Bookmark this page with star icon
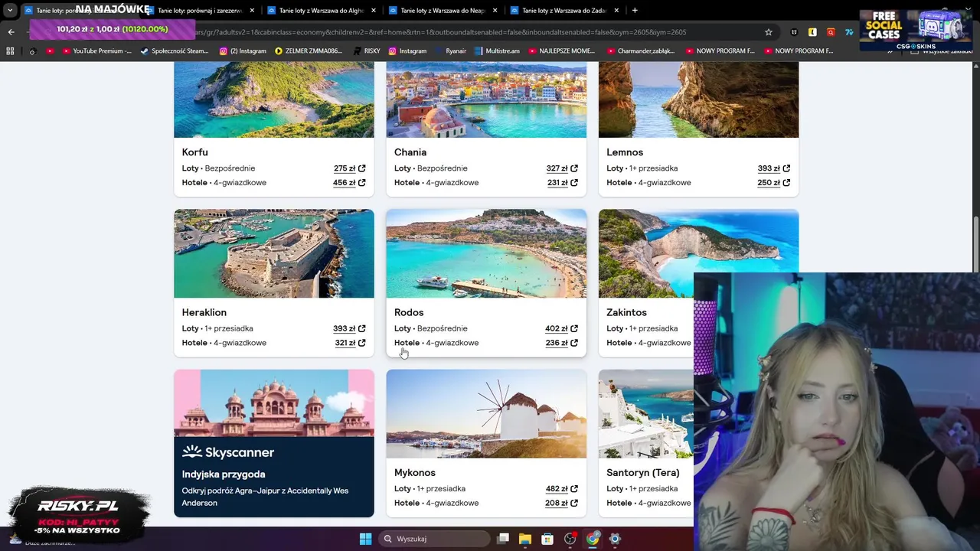 pyautogui.click(x=768, y=32)
